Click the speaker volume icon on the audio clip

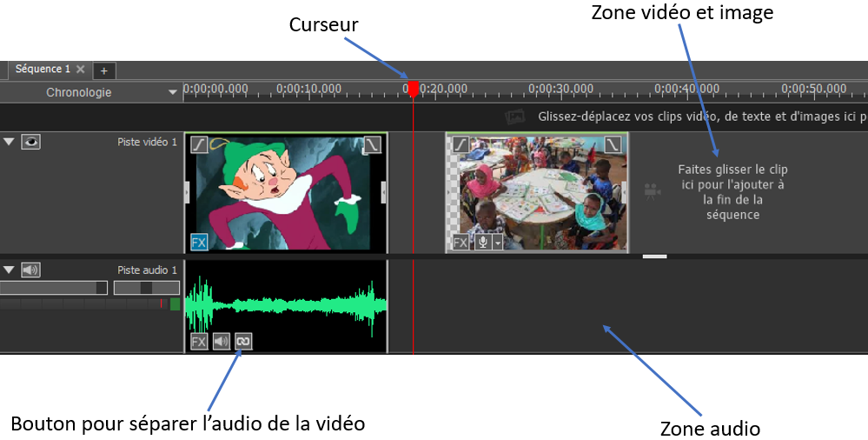[x=222, y=342]
